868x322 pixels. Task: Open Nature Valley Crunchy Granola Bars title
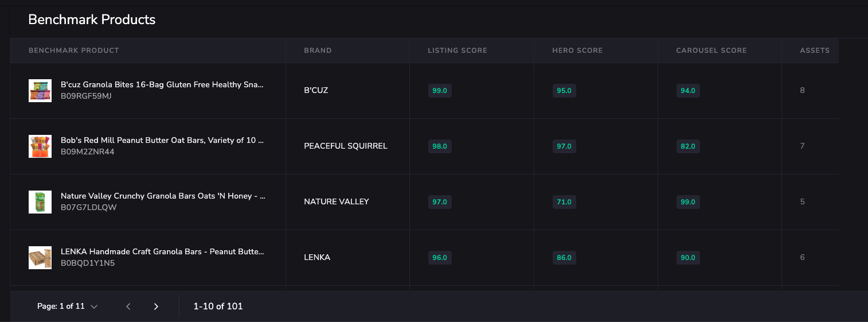[x=163, y=196]
